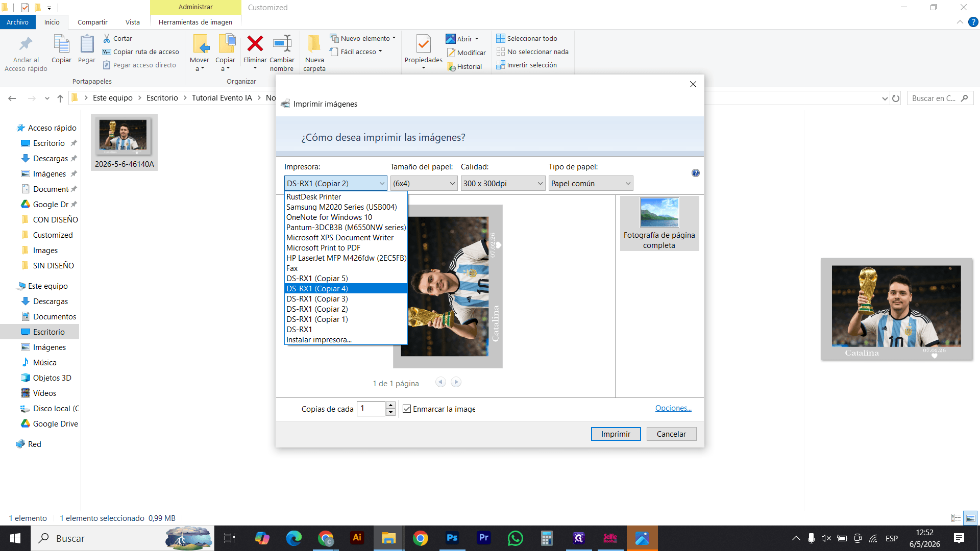
Task: Go to previous preview page arrow
Action: click(x=440, y=382)
